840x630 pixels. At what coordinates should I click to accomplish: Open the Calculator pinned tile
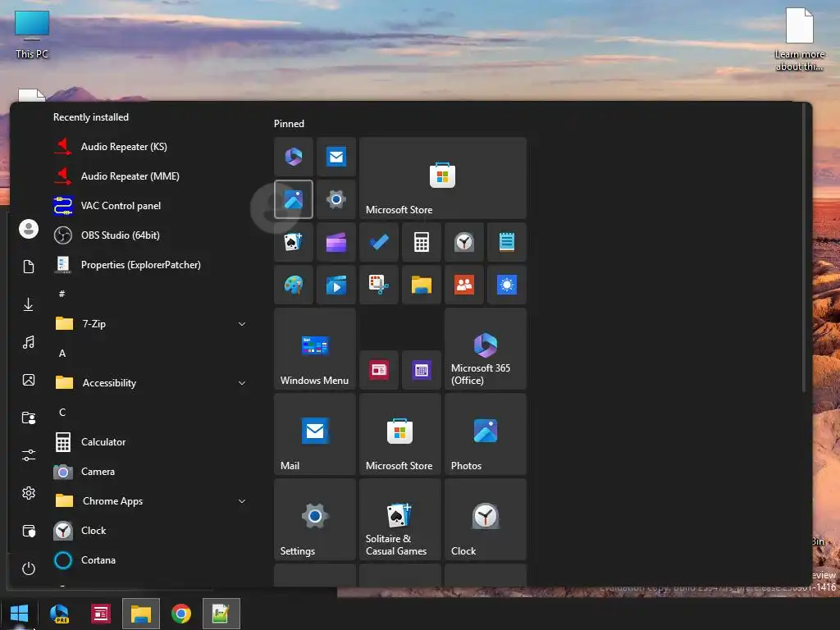tap(422, 242)
